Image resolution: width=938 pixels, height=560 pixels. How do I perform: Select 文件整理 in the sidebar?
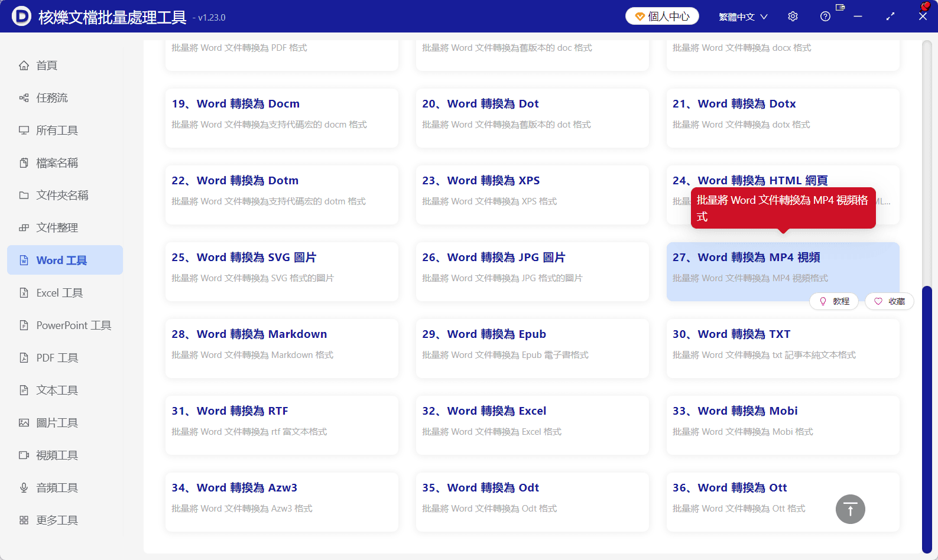65,228
